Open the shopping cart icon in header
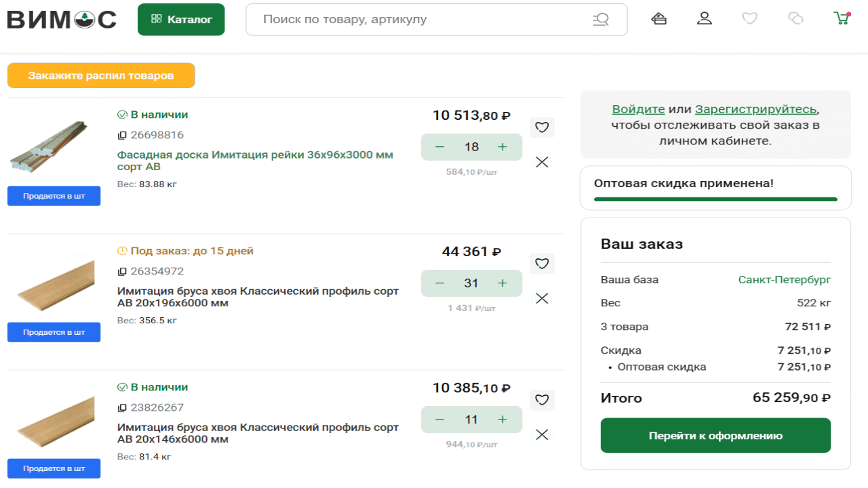Viewport: 868px width, 488px height. [842, 19]
